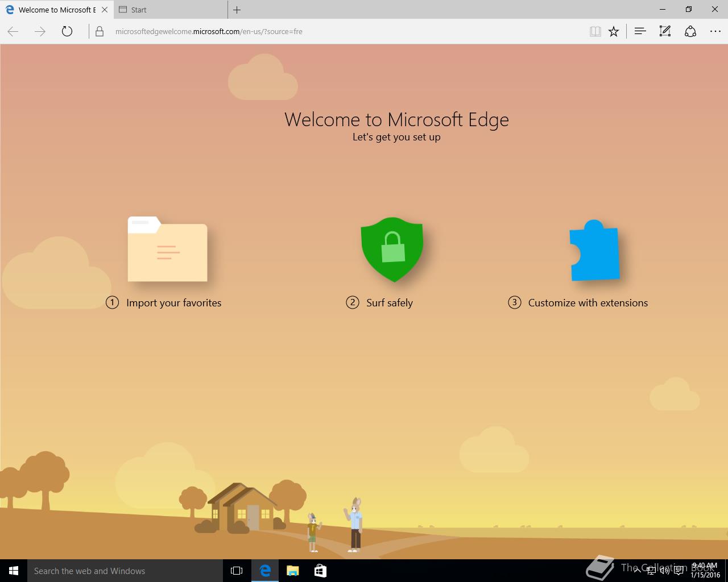Click the address bar URL
The height and width of the screenshot is (582, 728).
coord(209,32)
